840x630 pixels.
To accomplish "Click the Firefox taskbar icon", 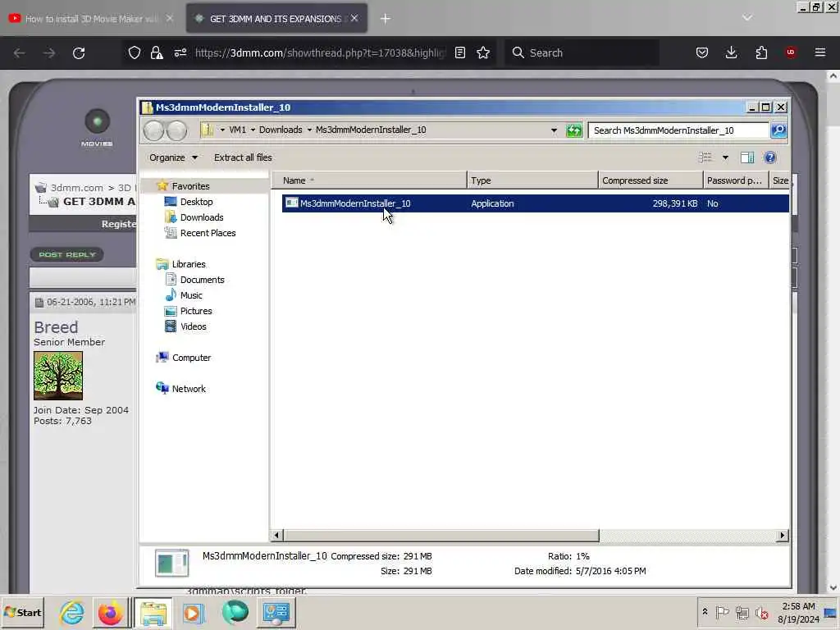I will [x=111, y=612].
